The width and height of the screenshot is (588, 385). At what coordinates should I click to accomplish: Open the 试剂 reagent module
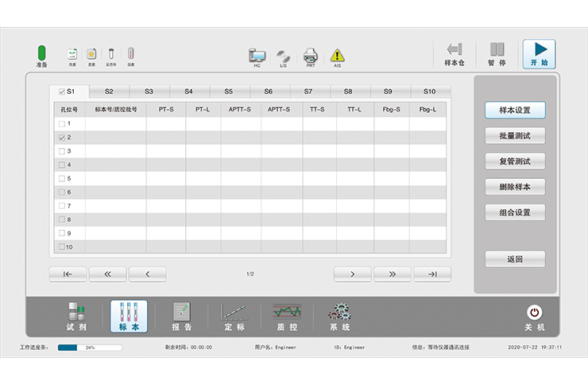(x=76, y=317)
